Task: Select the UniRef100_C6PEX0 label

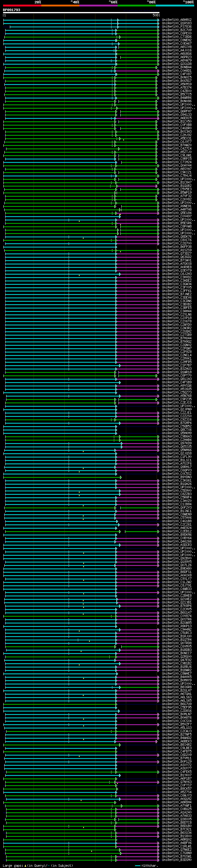Action: (177, 33)
